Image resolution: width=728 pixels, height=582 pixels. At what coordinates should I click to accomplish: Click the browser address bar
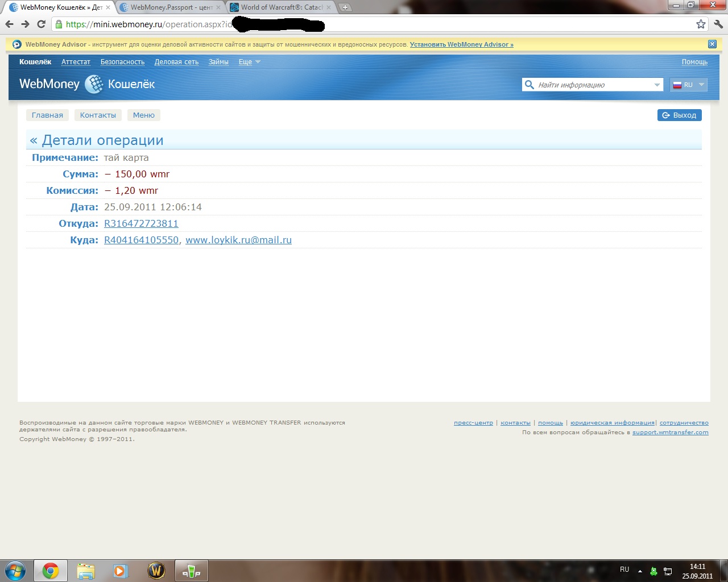click(375, 24)
